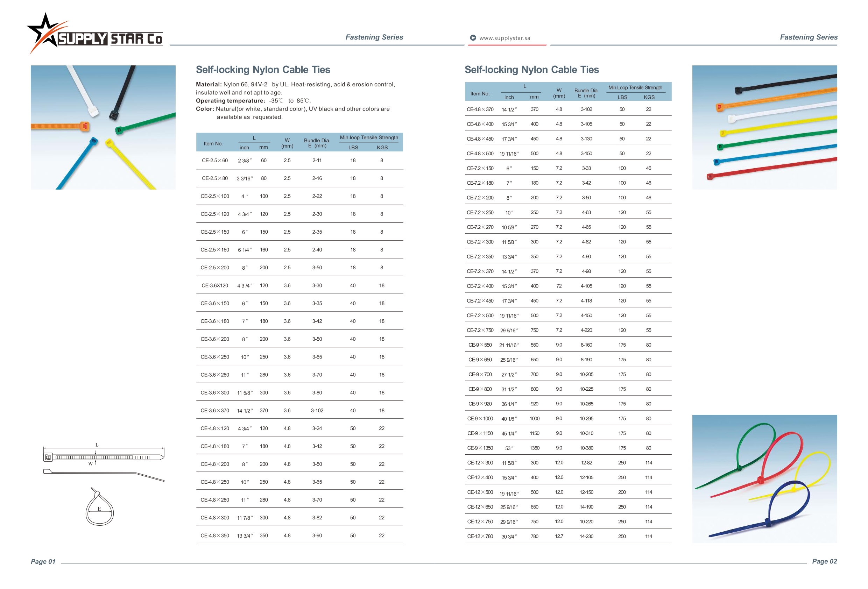Select item 'CE-3.6×370'

coord(215,411)
